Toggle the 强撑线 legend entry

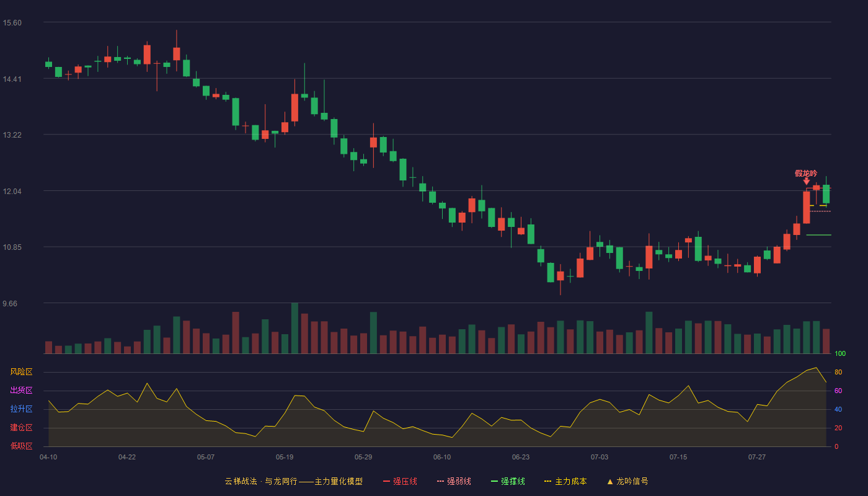(508, 481)
